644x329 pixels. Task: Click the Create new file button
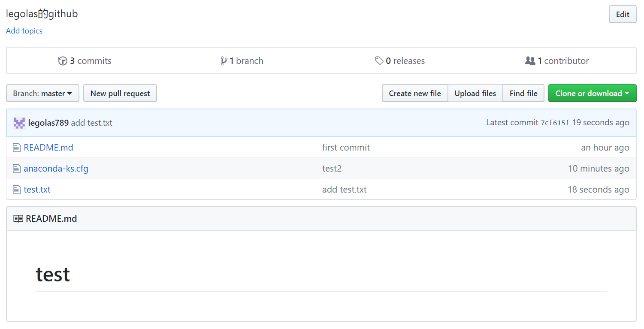(x=415, y=93)
